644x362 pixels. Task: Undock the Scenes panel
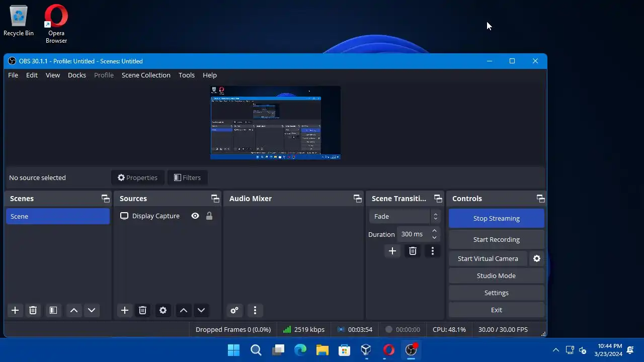click(105, 199)
